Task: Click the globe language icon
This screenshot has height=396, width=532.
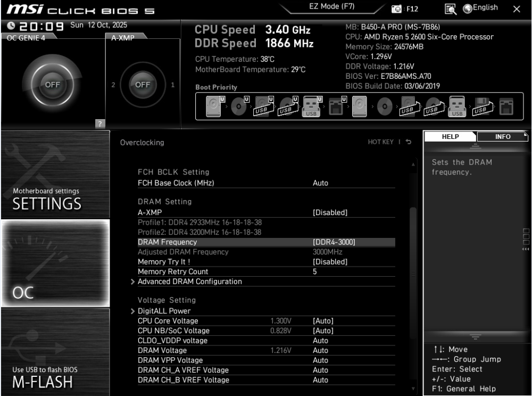Action: pos(467,9)
